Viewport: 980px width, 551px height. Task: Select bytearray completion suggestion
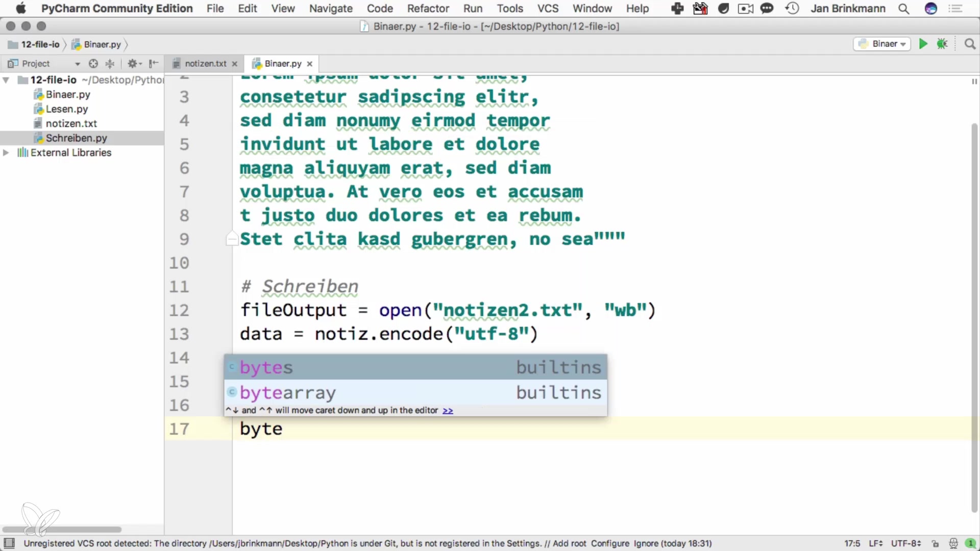point(288,392)
